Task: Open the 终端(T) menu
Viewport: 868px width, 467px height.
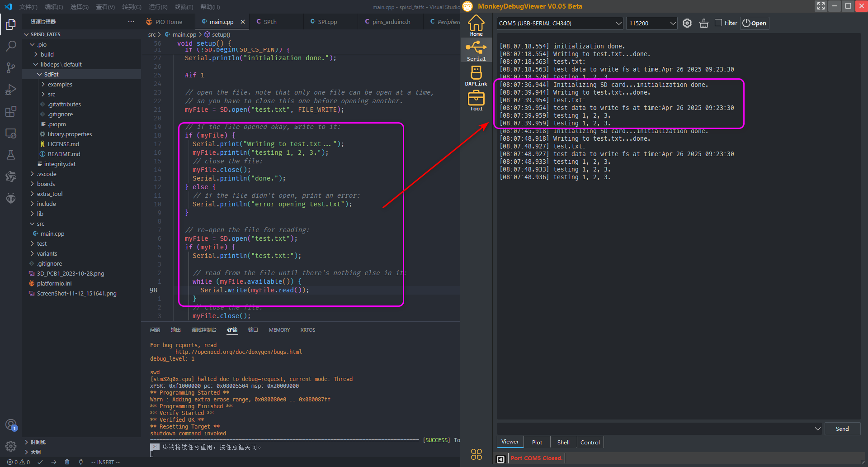Action: pyautogui.click(x=184, y=7)
